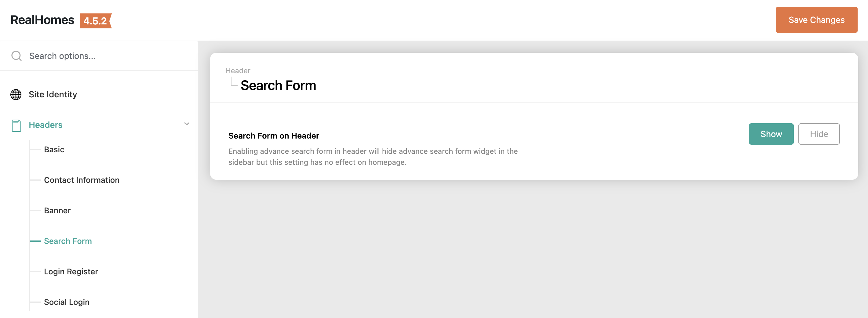
Task: Select Hide for Search Form on Header
Action: click(819, 134)
